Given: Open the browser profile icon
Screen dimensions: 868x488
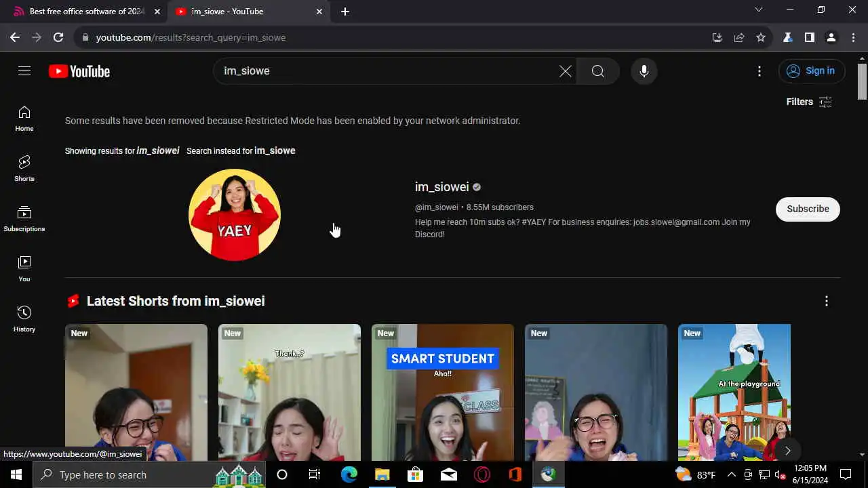Looking at the screenshot, I should (x=831, y=37).
